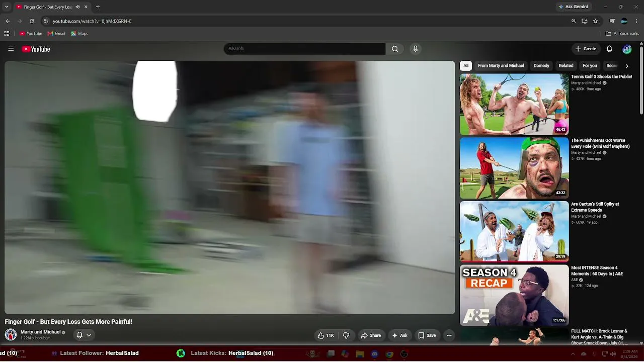
Task: Open Discord from the taskbar
Action: 374,354
